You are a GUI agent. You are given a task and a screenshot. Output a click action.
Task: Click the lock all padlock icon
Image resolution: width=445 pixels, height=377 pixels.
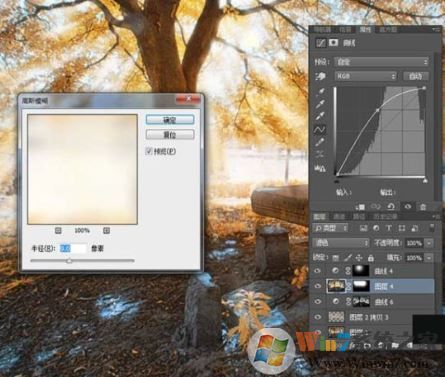click(x=371, y=258)
